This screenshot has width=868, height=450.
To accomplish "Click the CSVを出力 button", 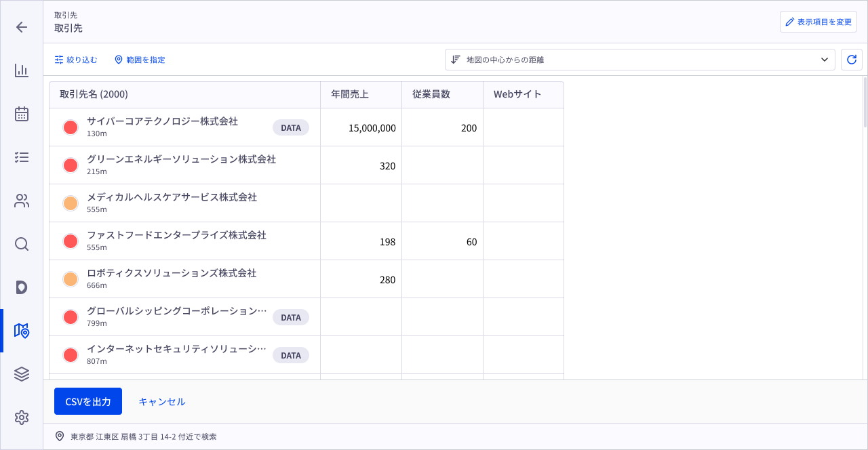I will pos(88,401).
